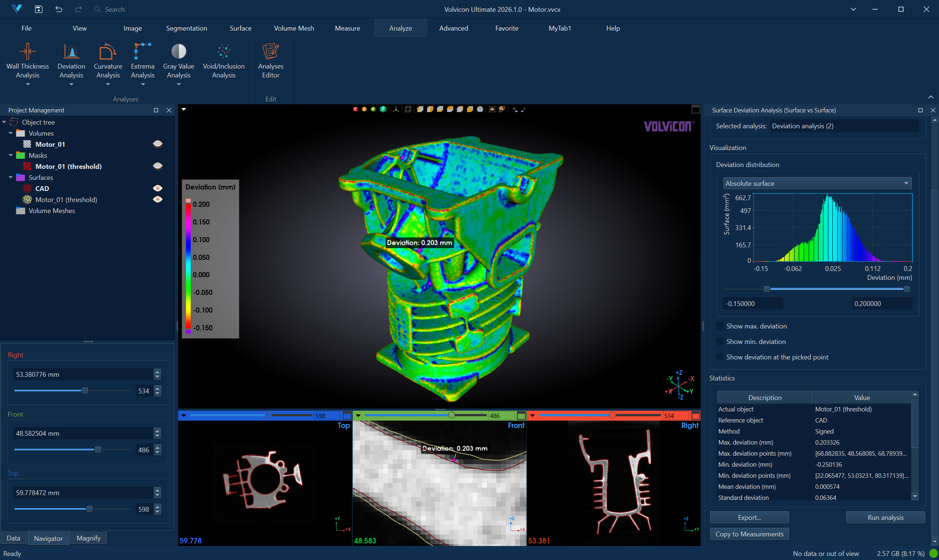Expand Wall Thickness Analysis dropdown arrow

click(28, 84)
